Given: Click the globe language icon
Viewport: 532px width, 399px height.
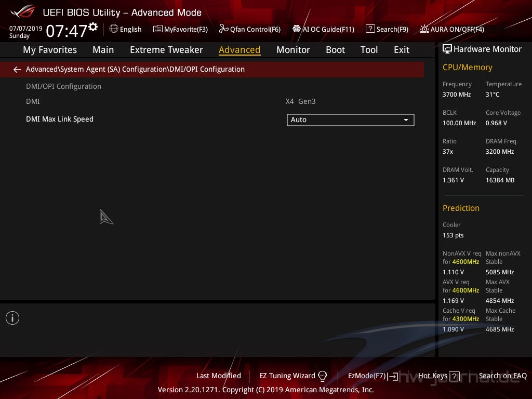Looking at the screenshot, I should pyautogui.click(x=114, y=29).
